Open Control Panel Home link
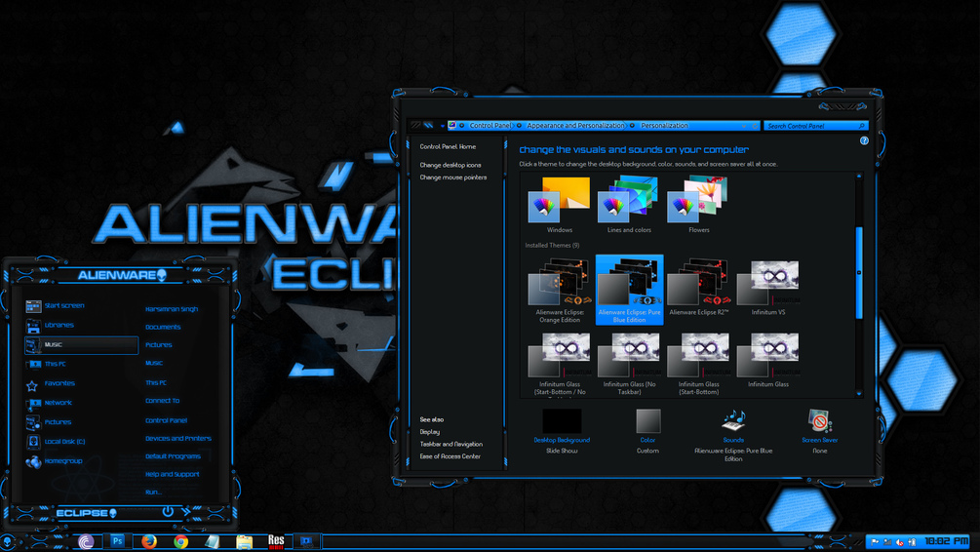The image size is (980, 552). (x=448, y=146)
